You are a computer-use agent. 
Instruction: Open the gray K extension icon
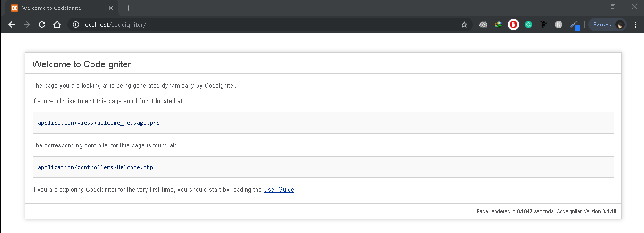click(559, 24)
